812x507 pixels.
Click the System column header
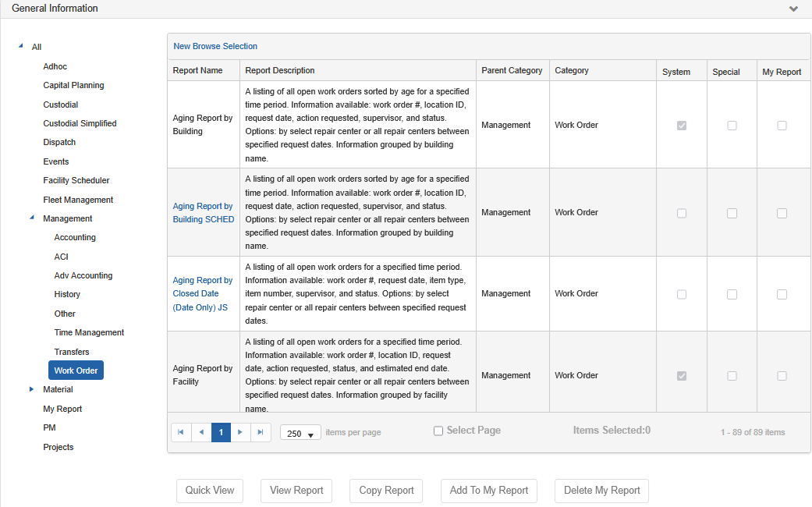(676, 72)
